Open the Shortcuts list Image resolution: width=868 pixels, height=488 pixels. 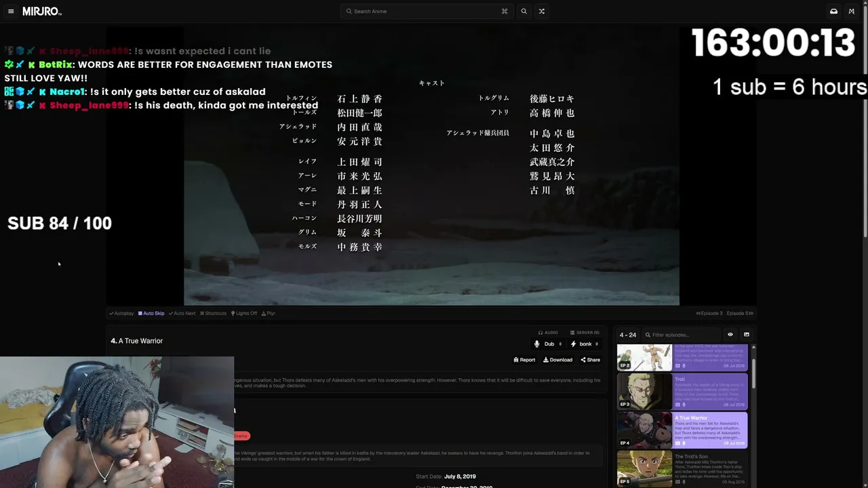point(214,313)
